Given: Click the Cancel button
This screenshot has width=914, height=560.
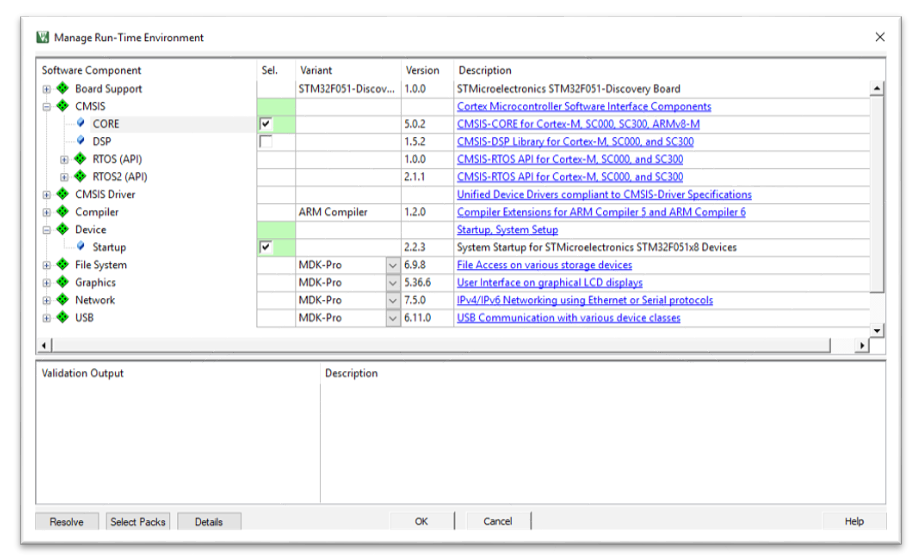Looking at the screenshot, I should pyautogui.click(x=498, y=521).
